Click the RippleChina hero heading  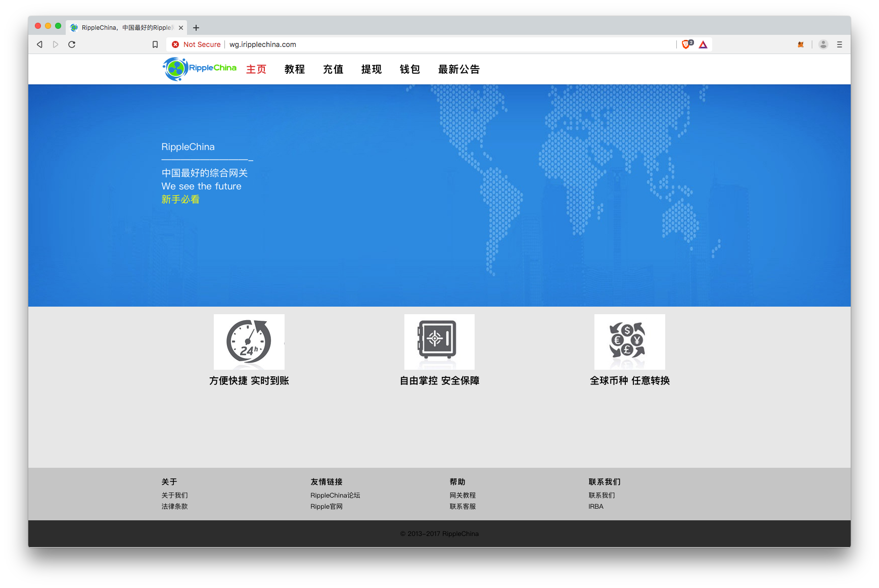(x=188, y=147)
